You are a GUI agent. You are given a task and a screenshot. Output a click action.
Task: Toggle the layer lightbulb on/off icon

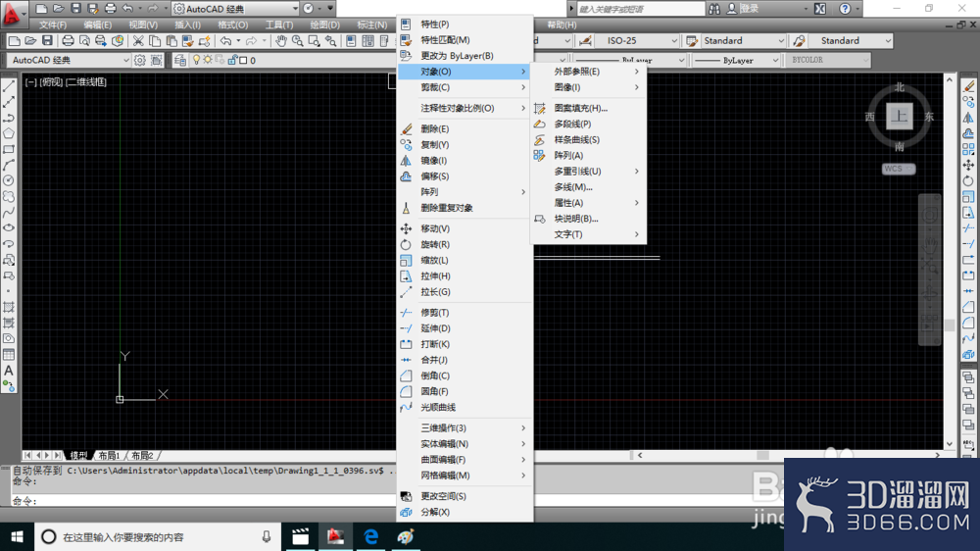[x=196, y=60]
